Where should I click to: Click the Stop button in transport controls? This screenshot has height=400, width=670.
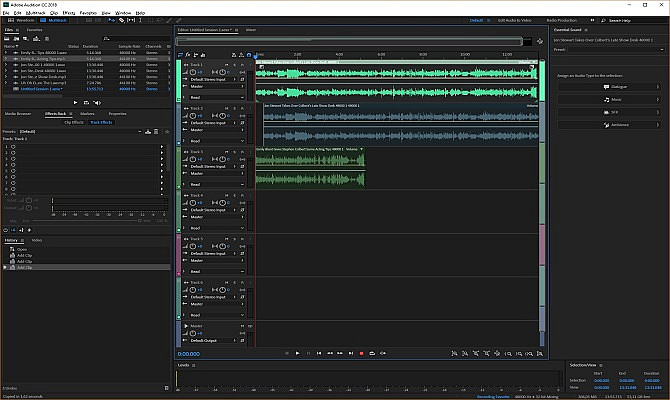tap(286, 353)
